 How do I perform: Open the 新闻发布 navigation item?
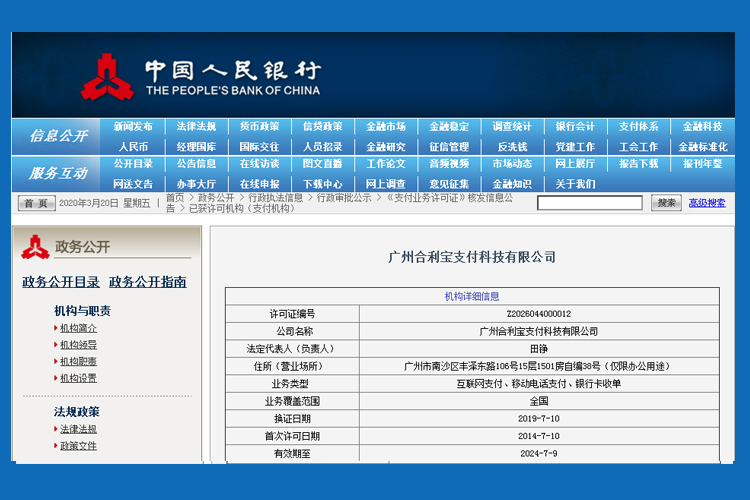[x=133, y=127]
